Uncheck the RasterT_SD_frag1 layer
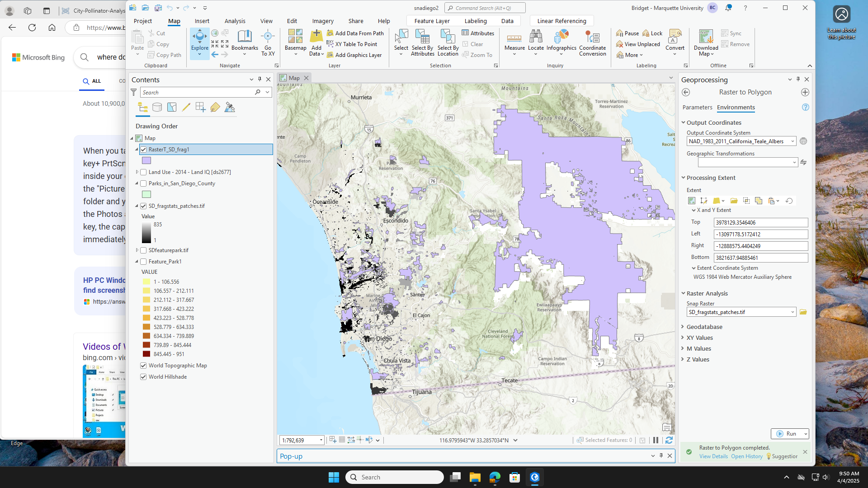868x488 pixels. [143, 150]
